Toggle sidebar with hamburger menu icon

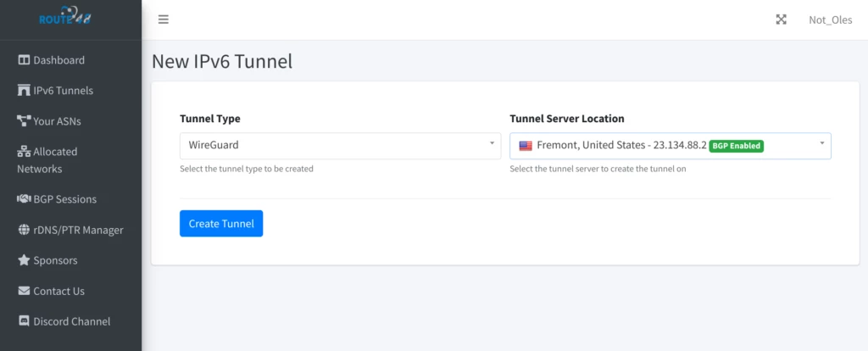[x=164, y=19]
